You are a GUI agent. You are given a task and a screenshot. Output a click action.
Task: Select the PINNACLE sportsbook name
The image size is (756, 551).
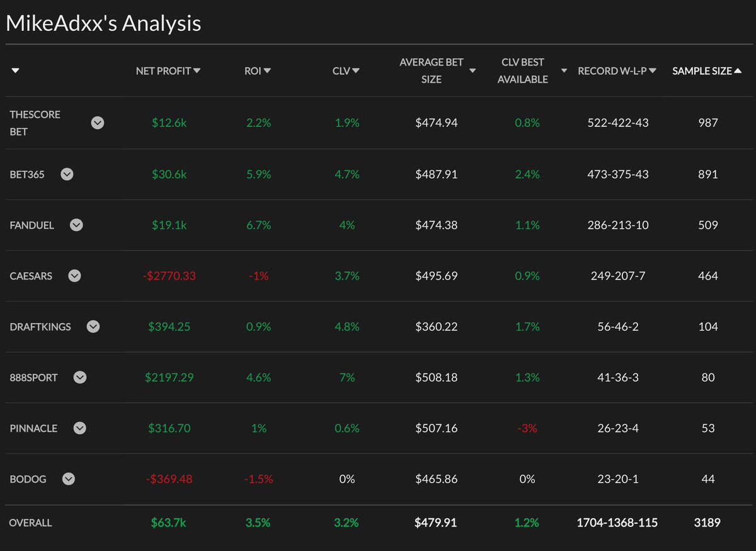[x=33, y=428]
